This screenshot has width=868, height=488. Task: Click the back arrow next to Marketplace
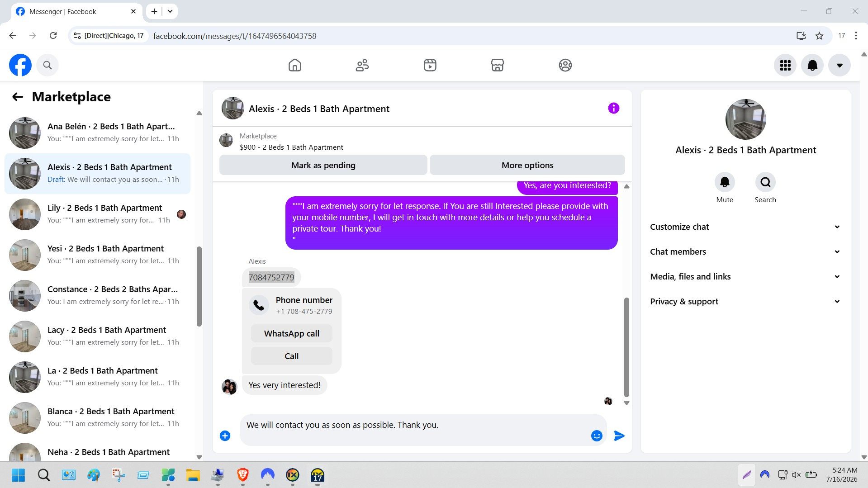click(18, 97)
